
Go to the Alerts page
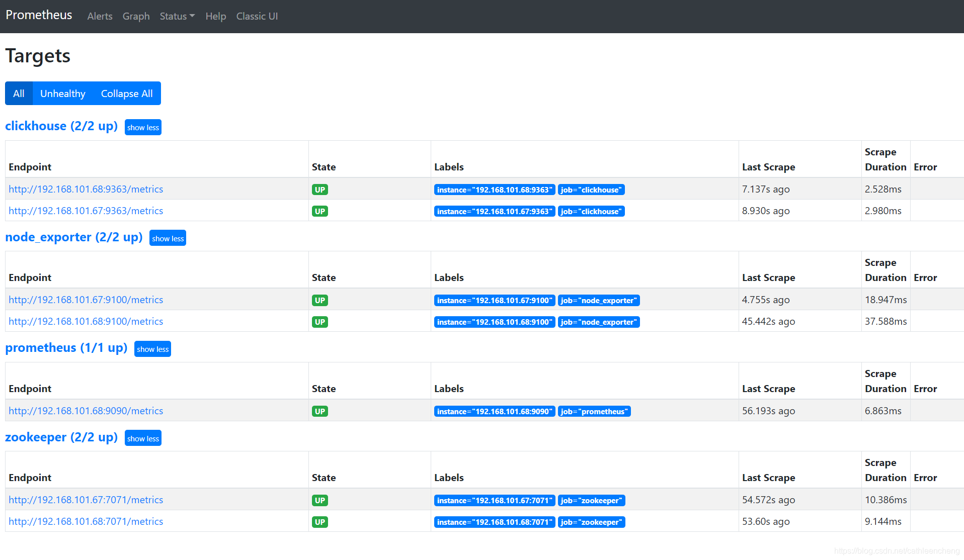coord(100,16)
